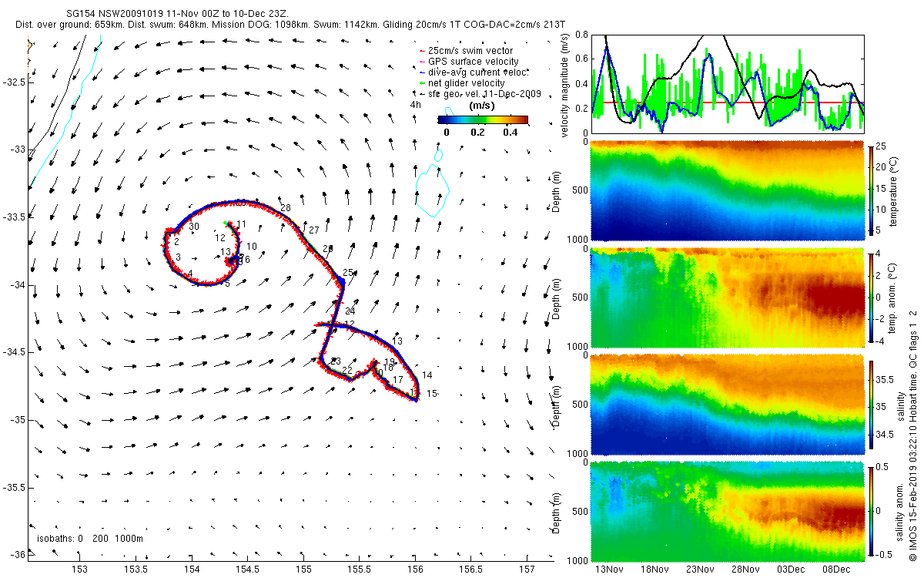Click the temperature (°C) colorbar
The height and width of the screenshot is (578, 924).
[x=872, y=189]
